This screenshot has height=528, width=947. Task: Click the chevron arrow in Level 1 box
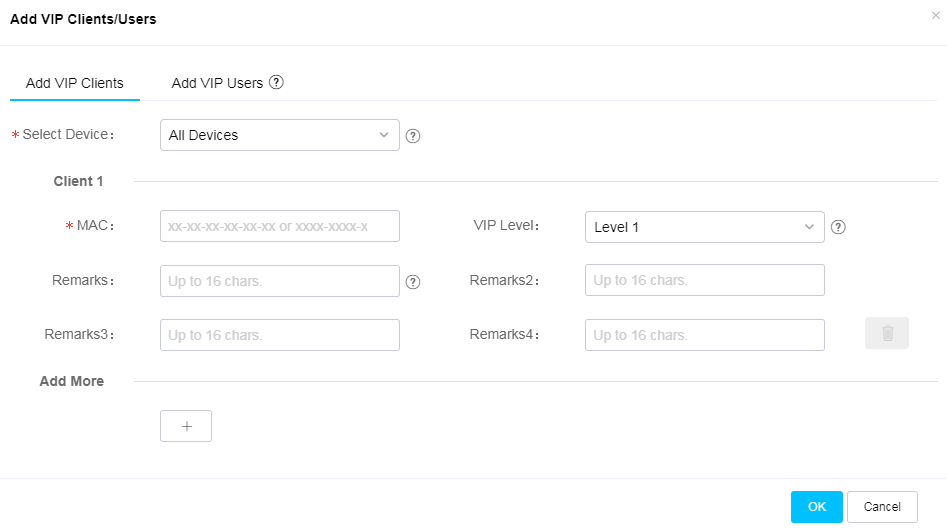[809, 227]
